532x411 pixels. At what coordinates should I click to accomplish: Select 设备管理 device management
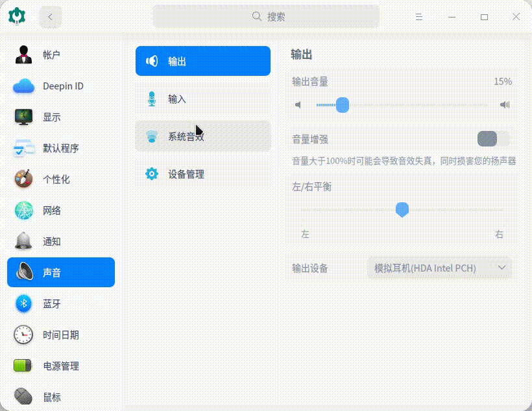202,174
